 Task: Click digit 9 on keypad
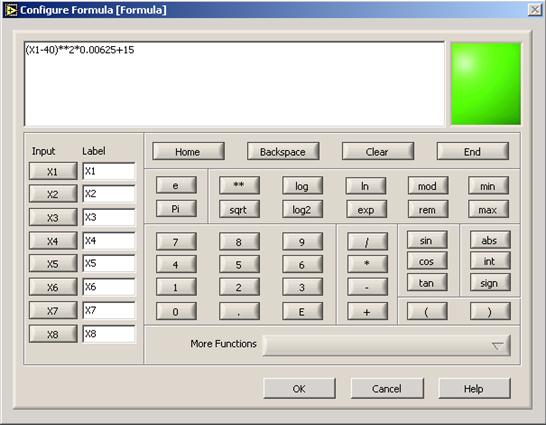[302, 241]
